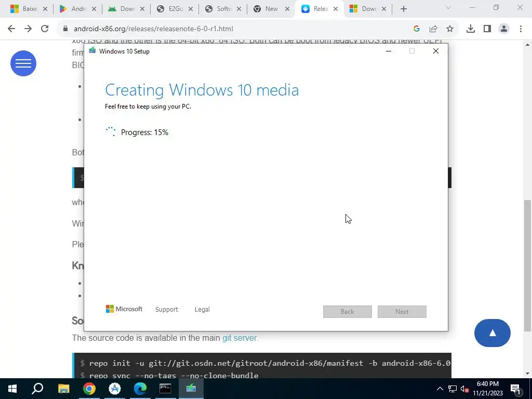The width and height of the screenshot is (532, 399).
Task: Click the Back button in Setup
Action: tap(348, 312)
